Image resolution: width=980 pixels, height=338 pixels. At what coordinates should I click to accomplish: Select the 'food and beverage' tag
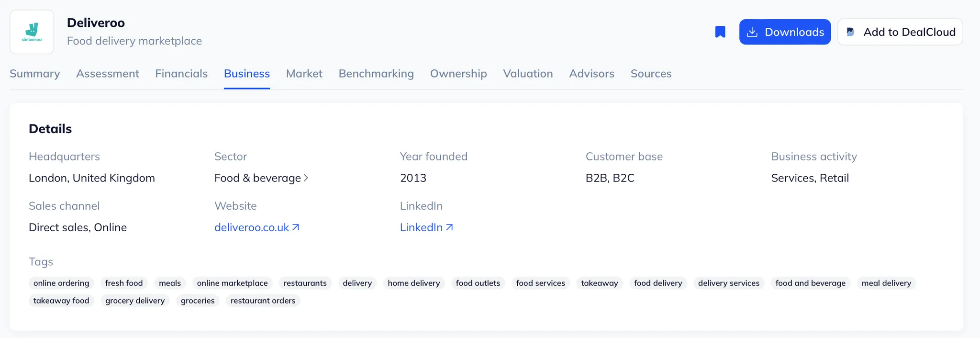[x=810, y=283]
